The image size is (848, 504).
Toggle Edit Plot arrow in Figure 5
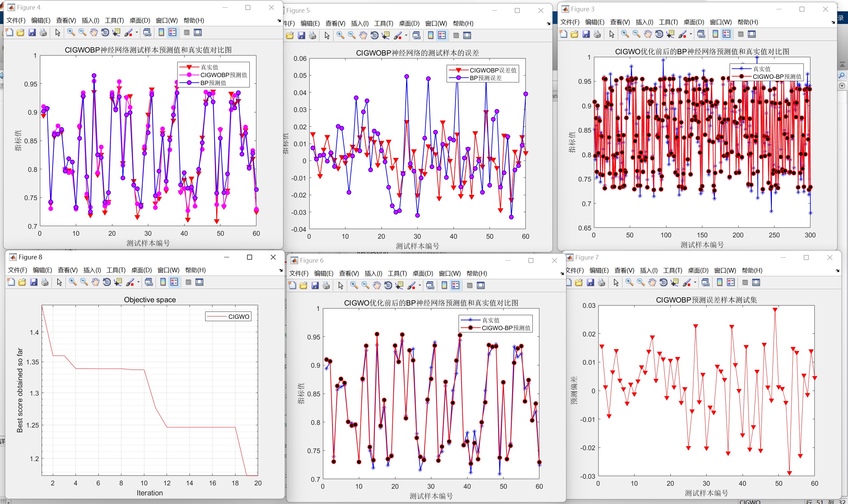pos(327,36)
